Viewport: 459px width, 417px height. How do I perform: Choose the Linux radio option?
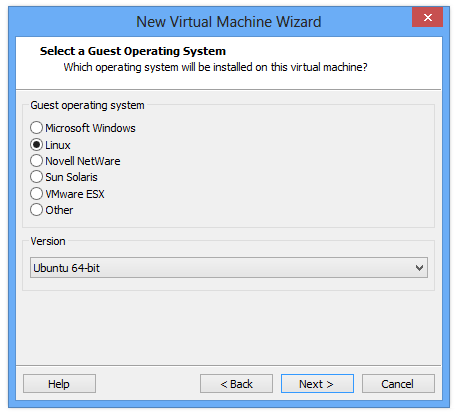[x=36, y=145]
